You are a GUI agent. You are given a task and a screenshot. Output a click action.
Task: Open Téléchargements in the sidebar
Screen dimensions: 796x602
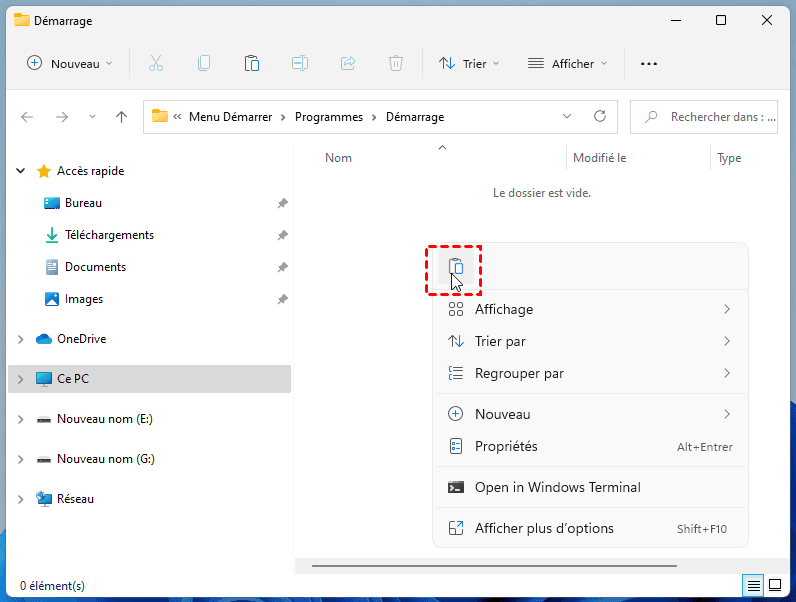(109, 235)
